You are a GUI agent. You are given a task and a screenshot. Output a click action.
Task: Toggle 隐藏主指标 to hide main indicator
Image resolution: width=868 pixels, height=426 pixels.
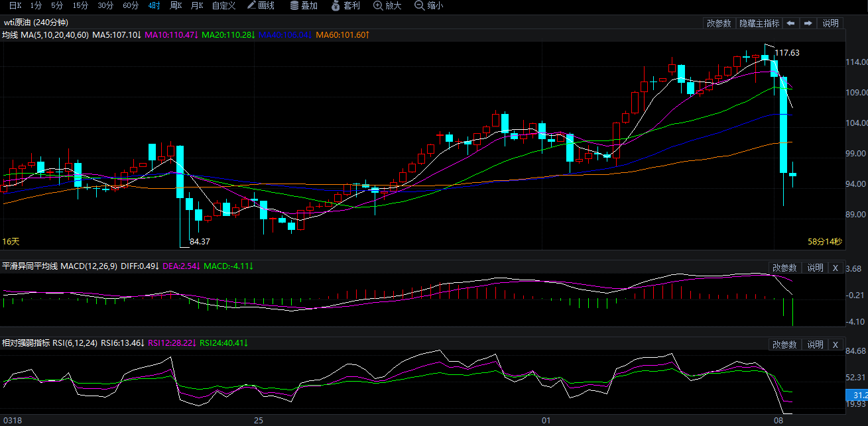tap(759, 23)
